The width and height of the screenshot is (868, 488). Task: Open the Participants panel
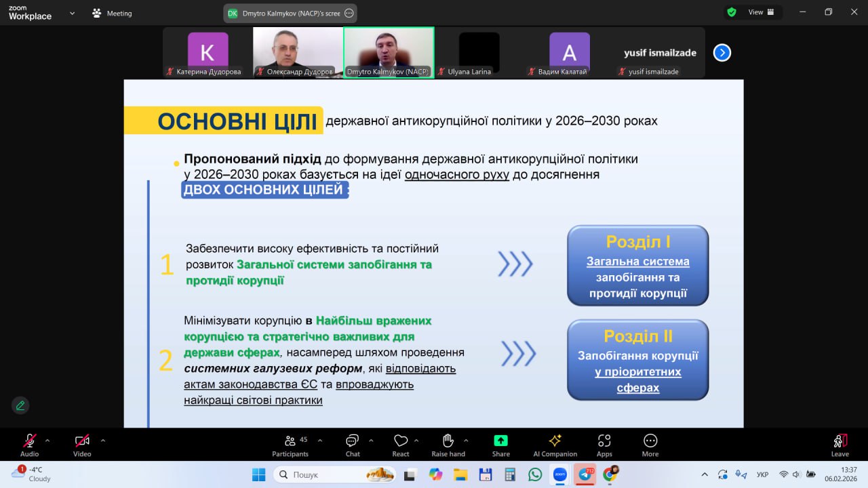(290, 444)
